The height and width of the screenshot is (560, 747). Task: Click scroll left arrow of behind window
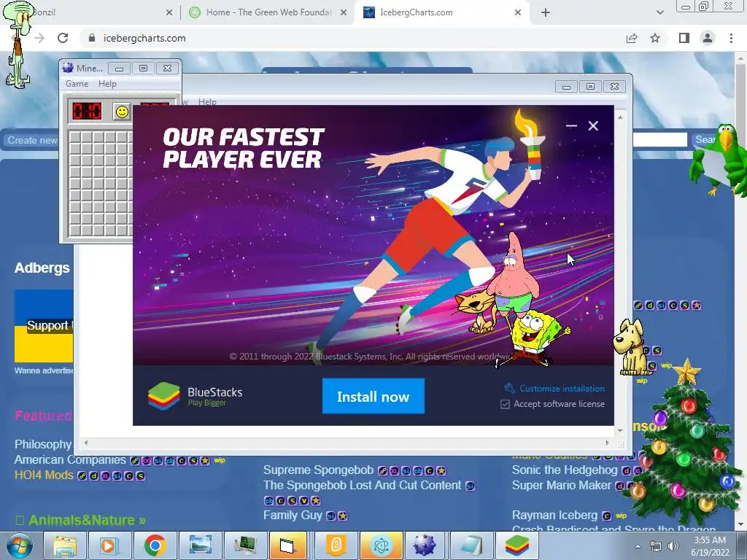point(86,443)
